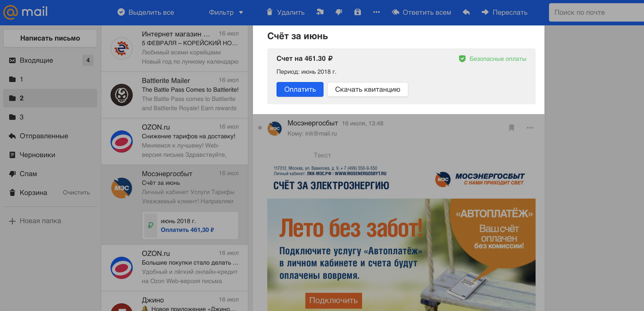
Task: Click Очистить next to Корзина
Action: tap(76, 193)
